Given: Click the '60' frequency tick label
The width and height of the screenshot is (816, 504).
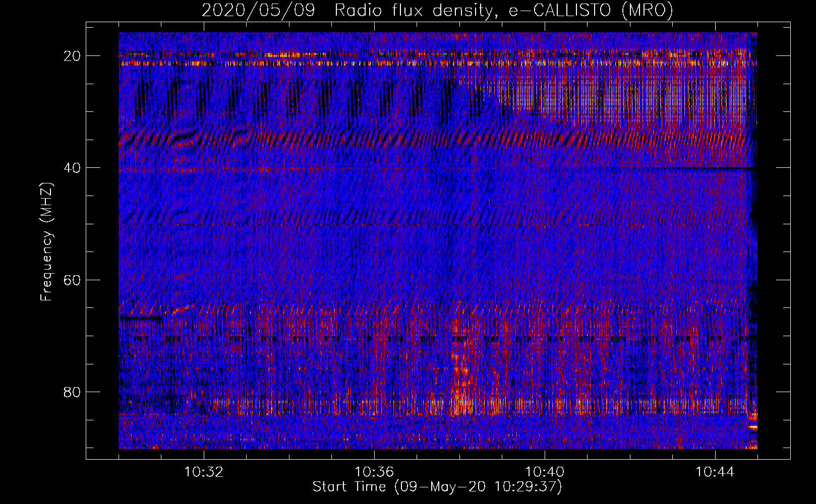Looking at the screenshot, I should point(72,280).
